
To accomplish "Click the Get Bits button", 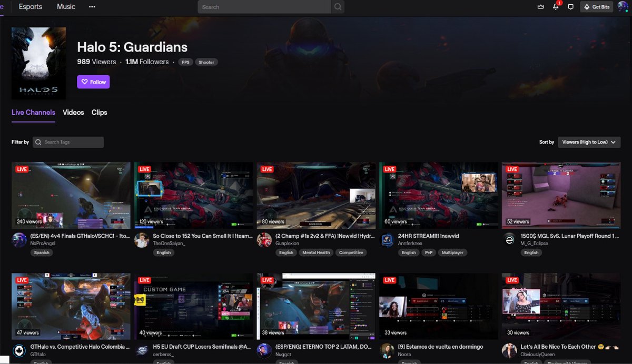I will (x=597, y=7).
